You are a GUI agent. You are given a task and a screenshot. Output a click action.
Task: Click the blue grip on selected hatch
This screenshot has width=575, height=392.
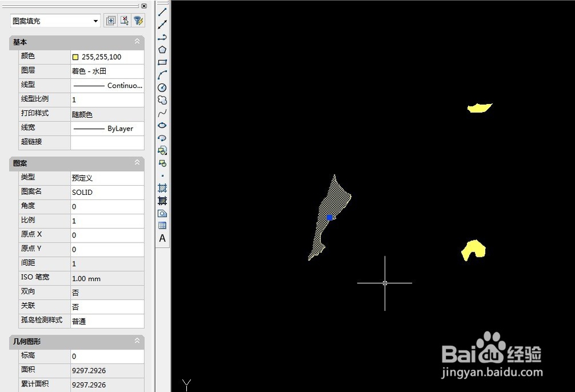click(x=329, y=217)
